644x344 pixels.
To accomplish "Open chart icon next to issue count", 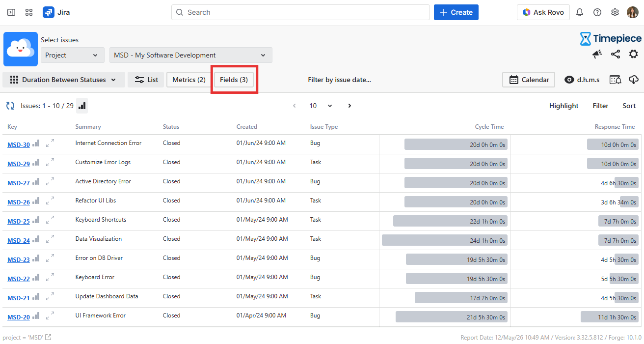I will point(82,106).
